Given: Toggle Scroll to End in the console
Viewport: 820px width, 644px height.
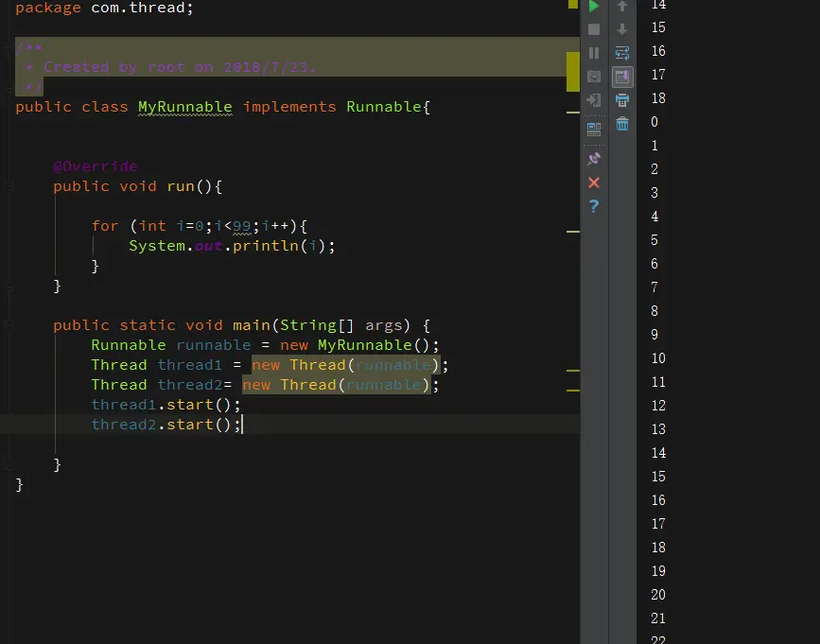Looking at the screenshot, I should point(621,77).
